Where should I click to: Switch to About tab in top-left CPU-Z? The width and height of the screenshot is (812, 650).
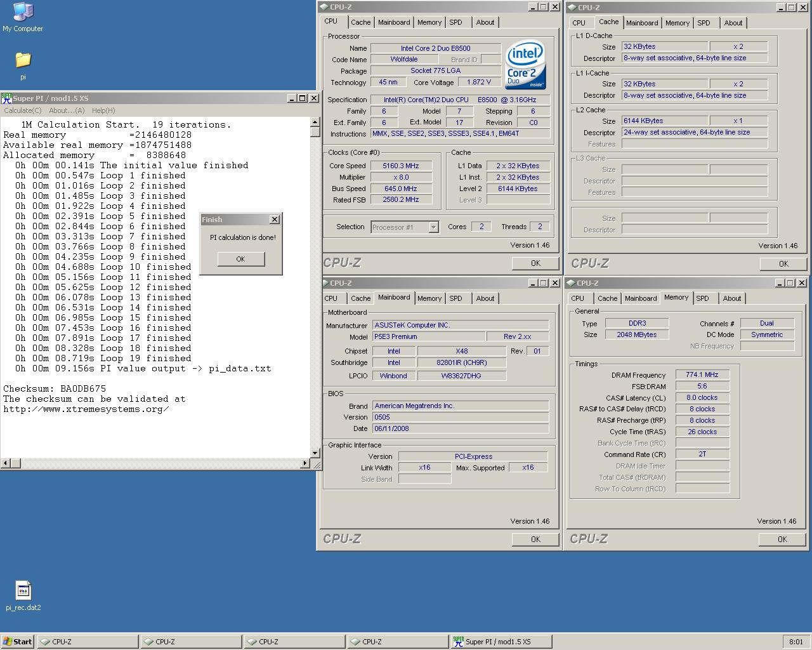click(485, 22)
